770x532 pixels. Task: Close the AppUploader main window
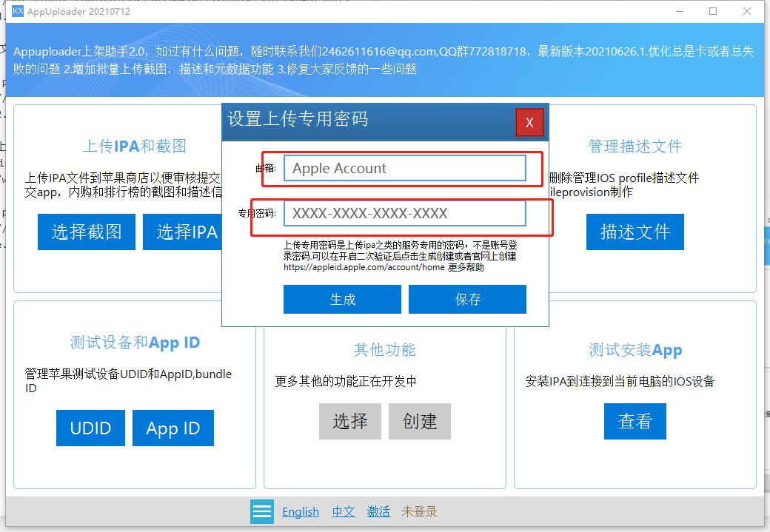click(x=747, y=11)
